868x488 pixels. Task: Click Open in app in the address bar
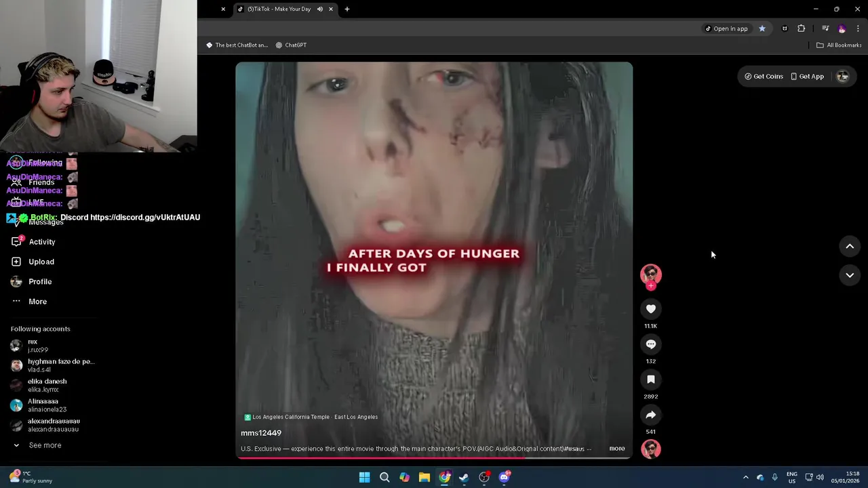[x=726, y=28]
